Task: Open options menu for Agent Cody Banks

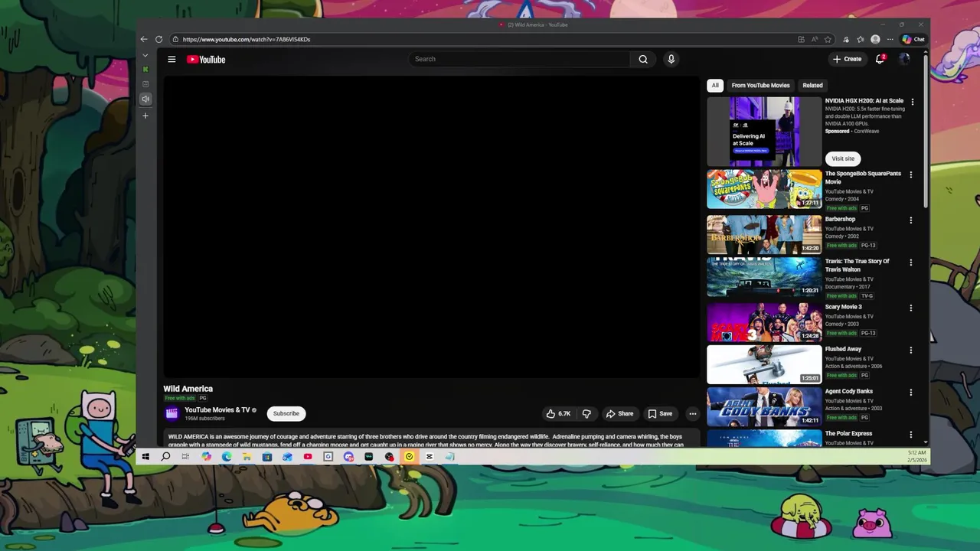Action: (910, 392)
